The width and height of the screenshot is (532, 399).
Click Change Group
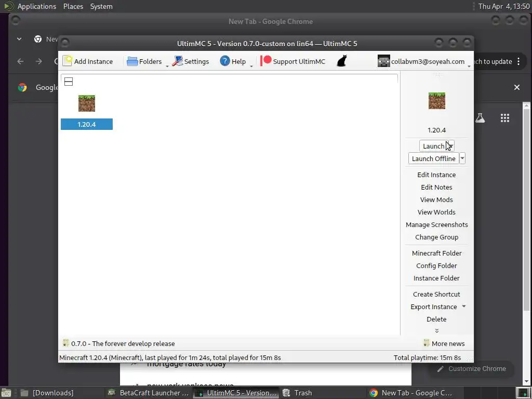click(436, 237)
